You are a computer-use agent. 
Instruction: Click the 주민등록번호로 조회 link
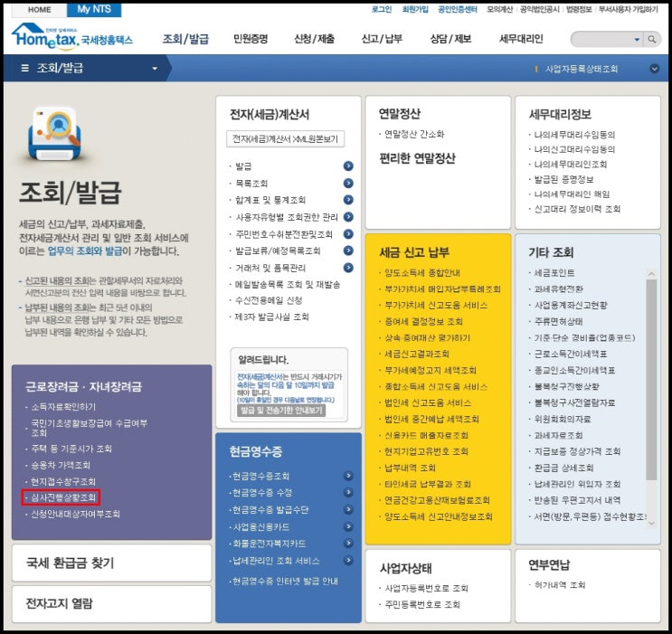click(422, 604)
